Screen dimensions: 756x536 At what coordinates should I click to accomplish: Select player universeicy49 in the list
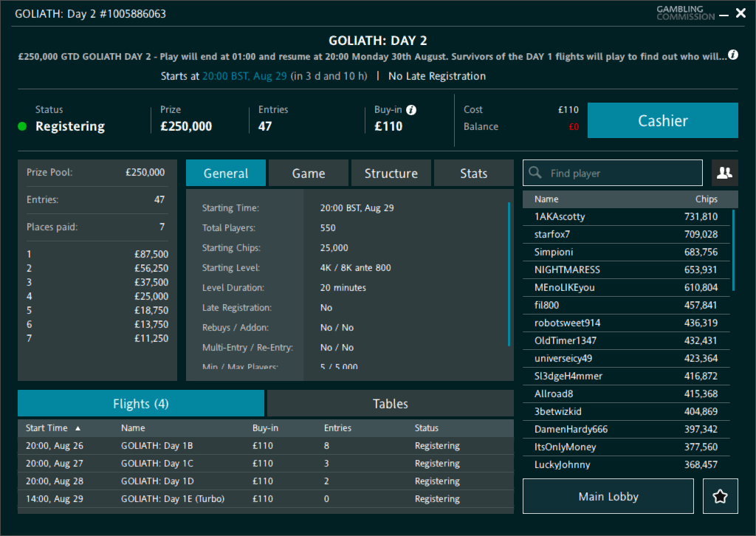[626, 359]
